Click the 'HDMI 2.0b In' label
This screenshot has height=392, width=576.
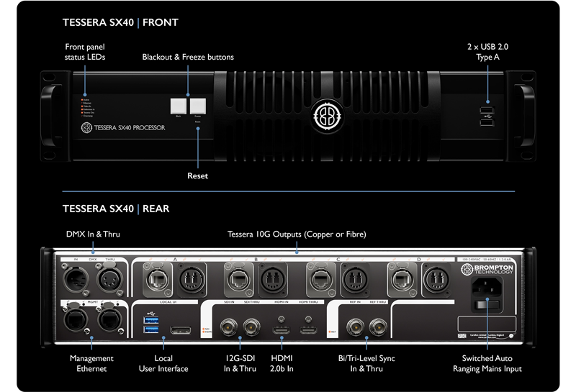[x=282, y=363]
